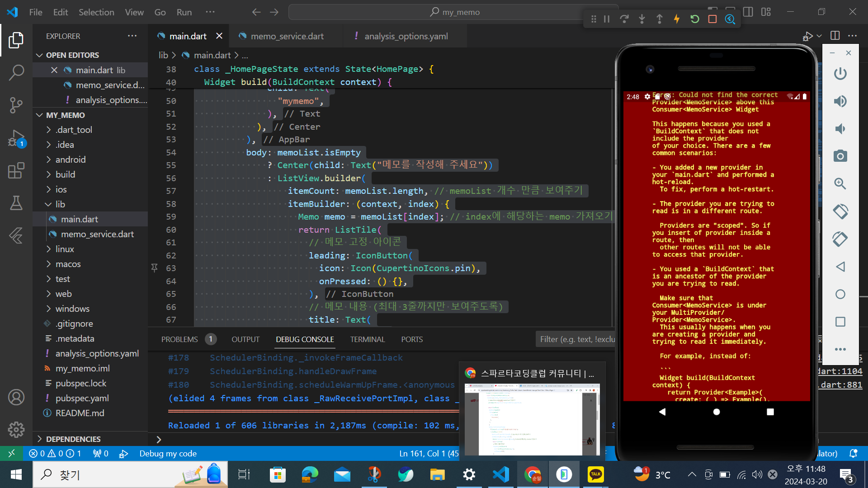
Task: Pause the debug session
Action: pos(607,19)
